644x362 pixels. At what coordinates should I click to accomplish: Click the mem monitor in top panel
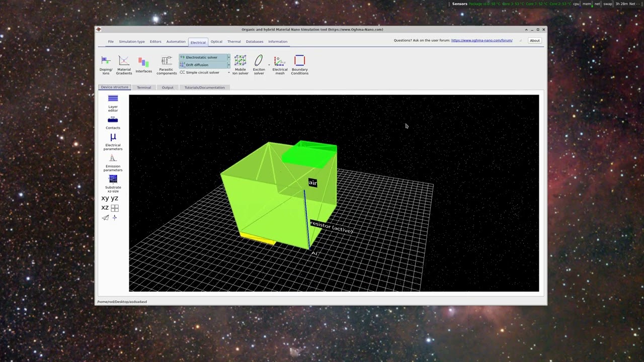click(x=587, y=4)
